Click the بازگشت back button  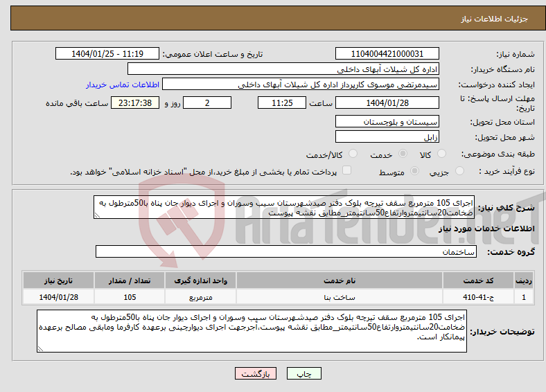pos(256,373)
